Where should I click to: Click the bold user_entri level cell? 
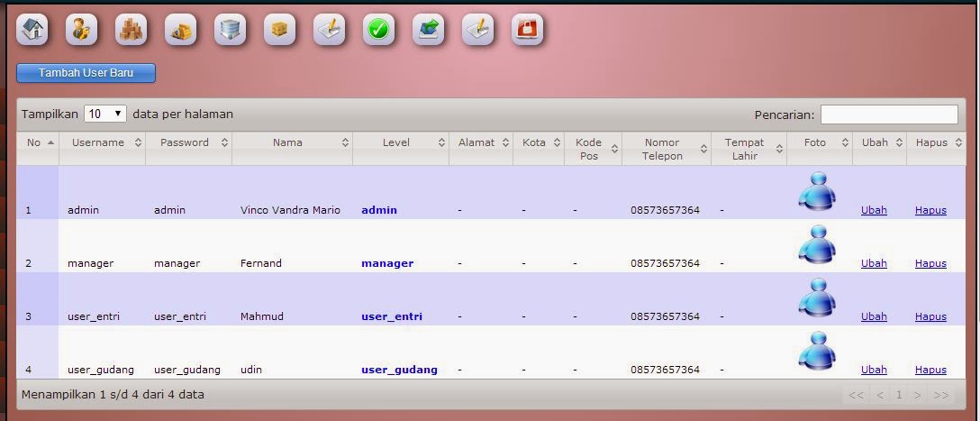click(392, 316)
